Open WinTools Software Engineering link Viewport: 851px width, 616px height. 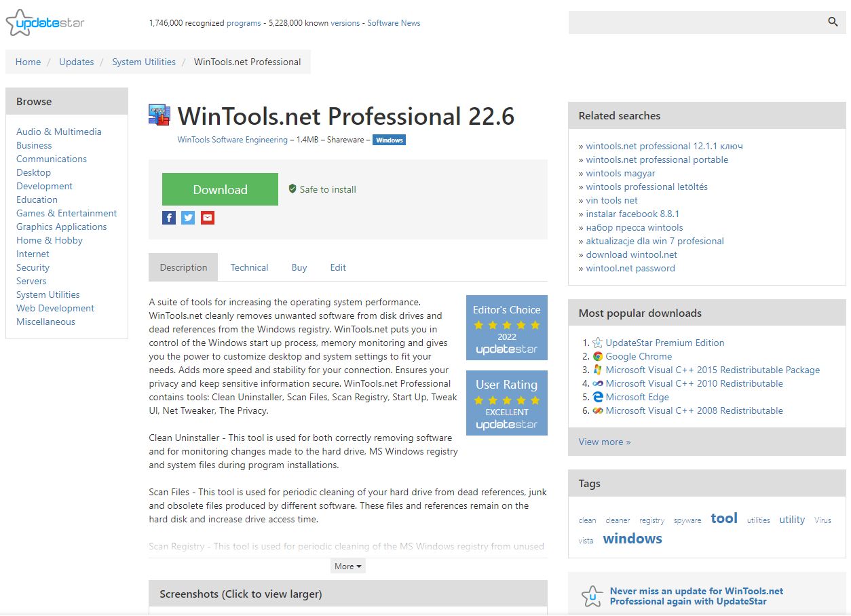tap(232, 140)
